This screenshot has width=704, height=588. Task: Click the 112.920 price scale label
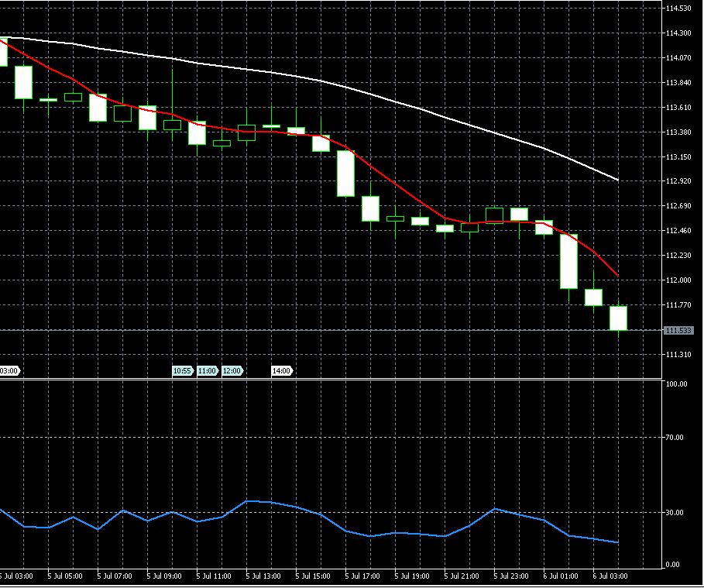(678, 181)
